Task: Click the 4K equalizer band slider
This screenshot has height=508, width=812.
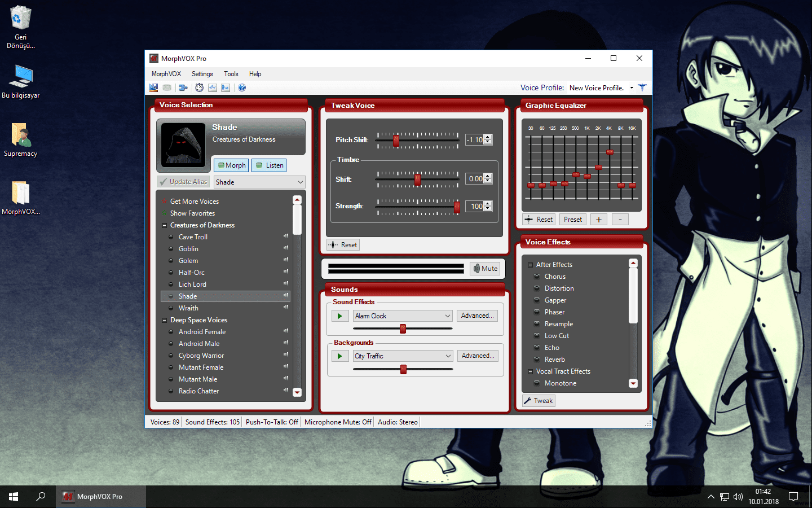Action: click(x=610, y=152)
